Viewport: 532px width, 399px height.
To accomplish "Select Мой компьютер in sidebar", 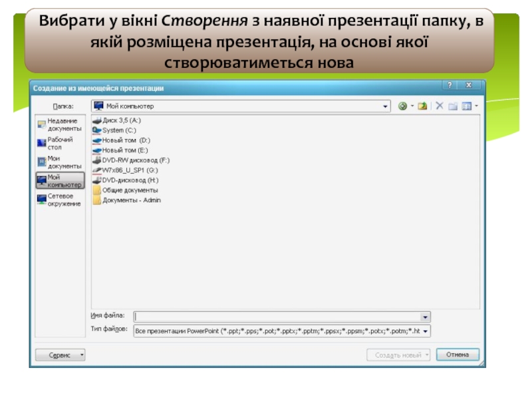I will (x=60, y=180).
